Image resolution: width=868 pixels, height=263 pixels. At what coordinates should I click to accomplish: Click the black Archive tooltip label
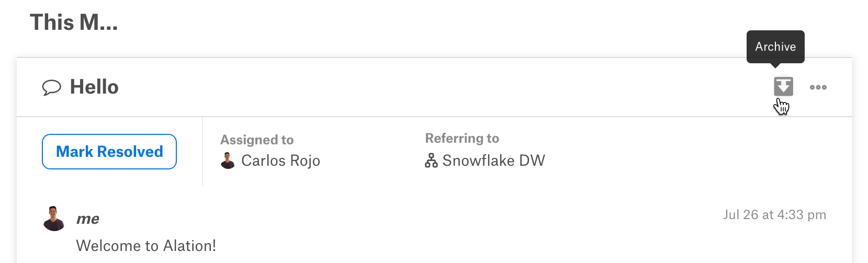tap(775, 47)
